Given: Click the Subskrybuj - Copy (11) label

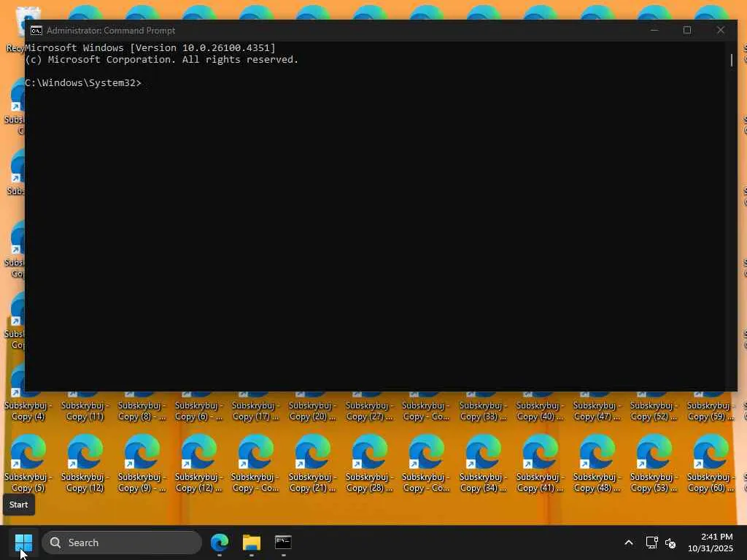Looking at the screenshot, I should point(85,411).
